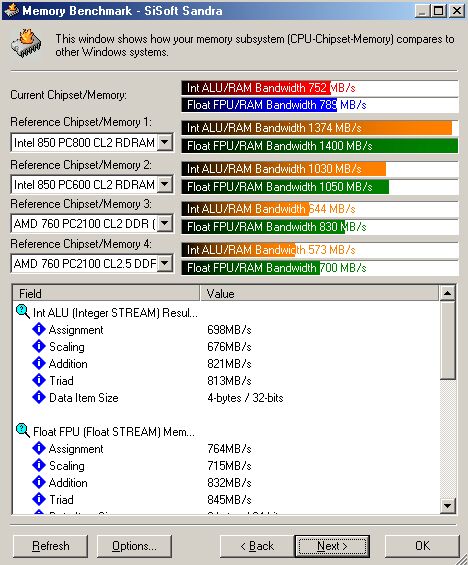468x565 pixels.
Task: Click info icon for Int ALU Triad
Action: click(39, 380)
